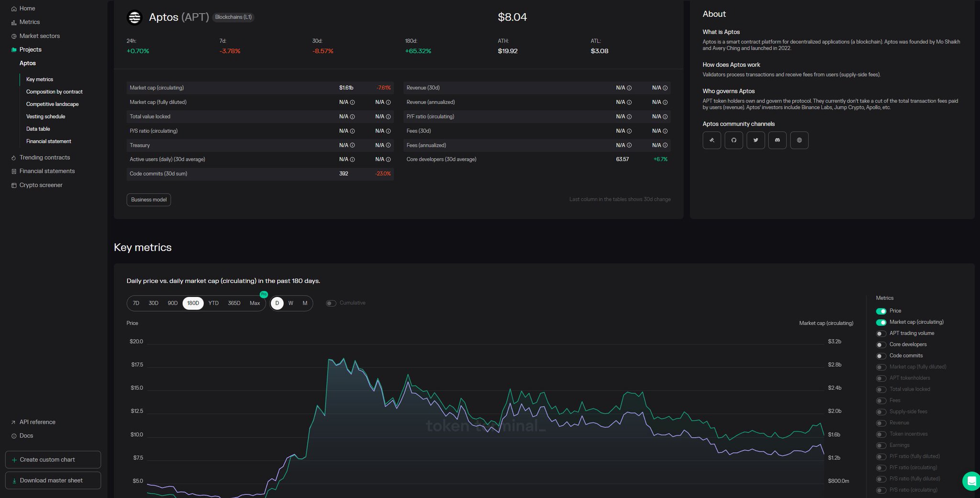Click the Pro badge above Max

tap(264, 294)
